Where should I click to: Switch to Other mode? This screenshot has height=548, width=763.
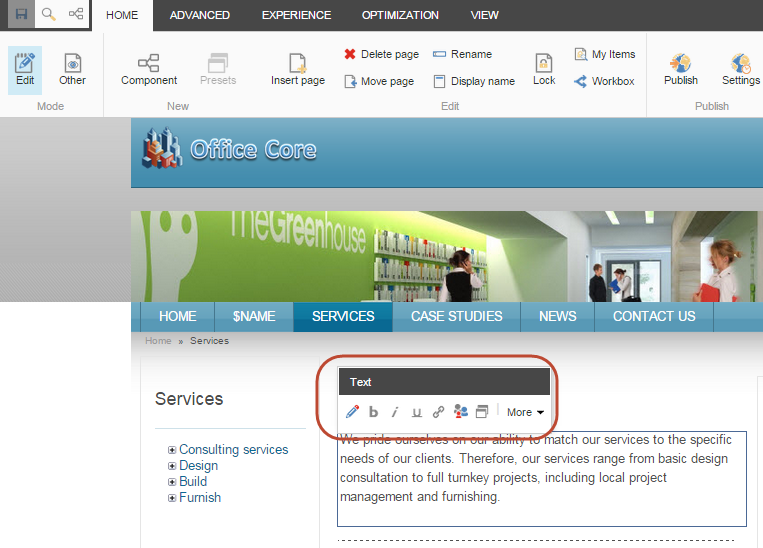pos(73,70)
